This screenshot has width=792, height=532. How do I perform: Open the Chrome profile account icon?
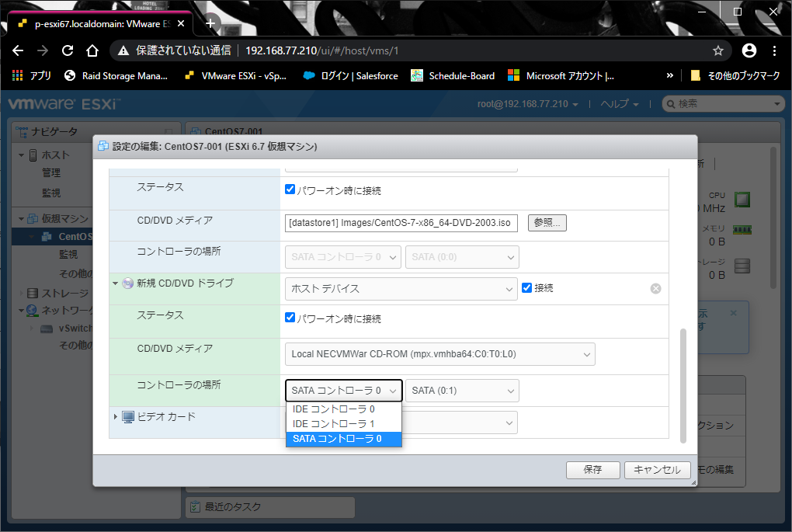tap(749, 50)
